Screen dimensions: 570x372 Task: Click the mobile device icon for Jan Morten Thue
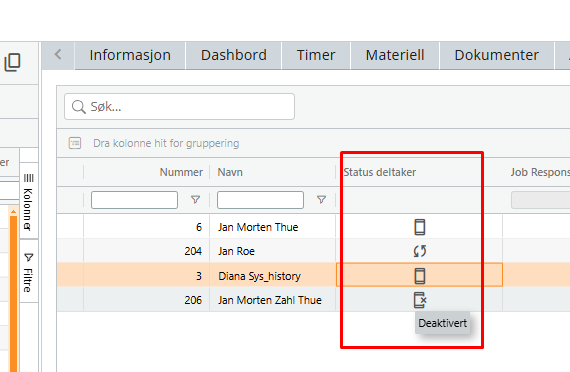(420, 227)
